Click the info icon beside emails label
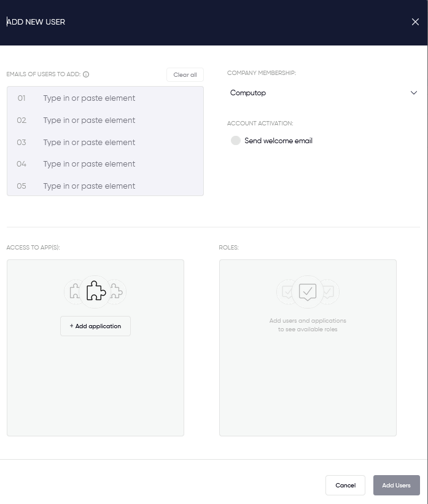The height and width of the screenshot is (504, 428). click(86, 74)
